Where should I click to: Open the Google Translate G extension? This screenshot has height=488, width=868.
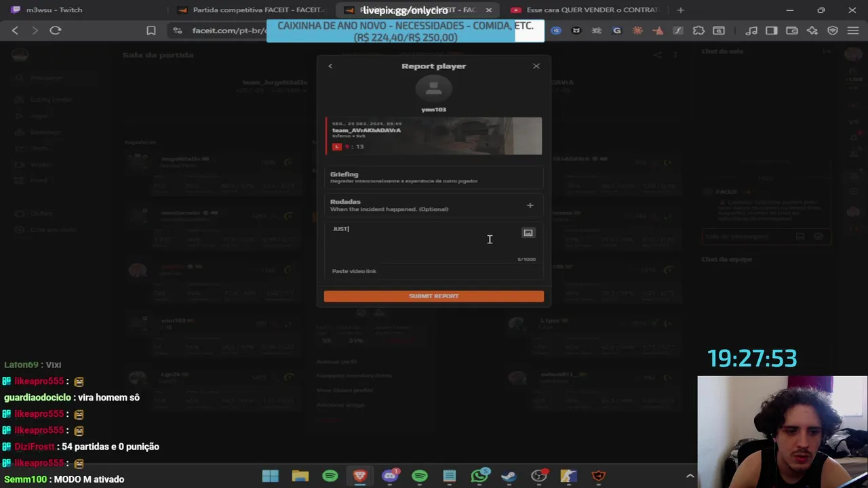[x=617, y=30]
